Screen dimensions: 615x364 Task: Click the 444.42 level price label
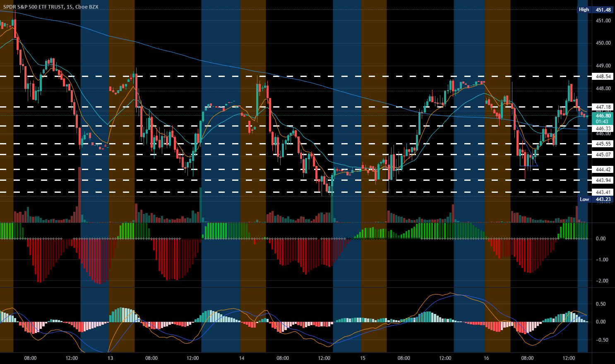coord(603,170)
